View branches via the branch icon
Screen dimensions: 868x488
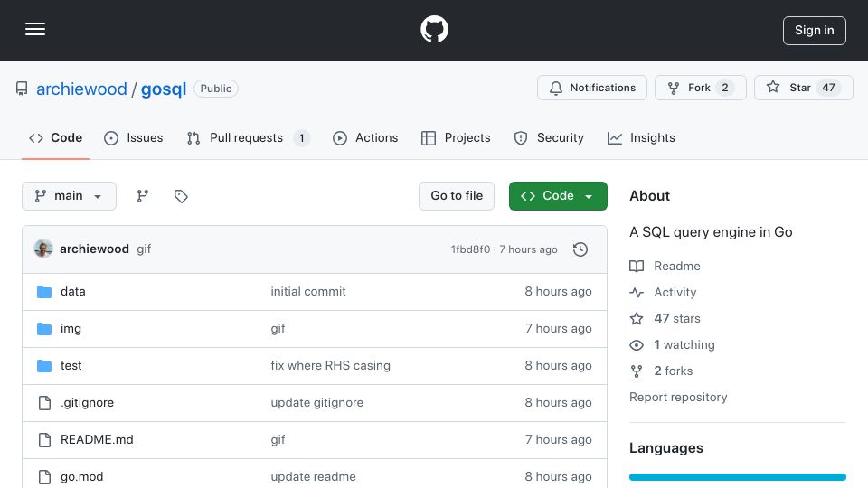[x=143, y=196]
